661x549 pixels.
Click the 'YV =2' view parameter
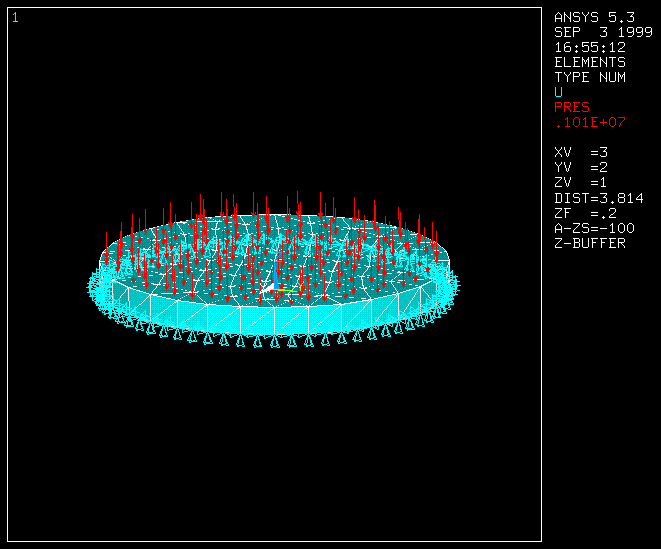tap(580, 168)
